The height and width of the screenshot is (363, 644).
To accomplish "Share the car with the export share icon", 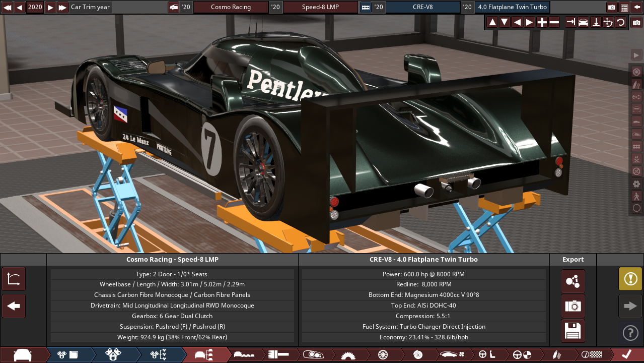I will 573,281.
